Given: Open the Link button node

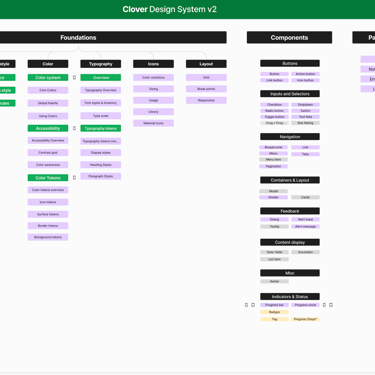Looking at the screenshot, I should (274, 80).
